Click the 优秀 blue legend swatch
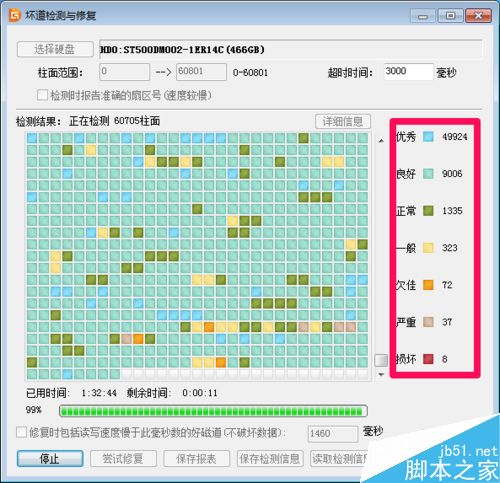Viewport: 500px width, 483px height. click(428, 137)
